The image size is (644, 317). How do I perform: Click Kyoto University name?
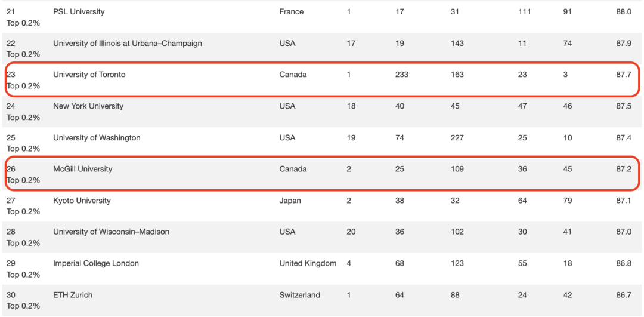point(82,201)
